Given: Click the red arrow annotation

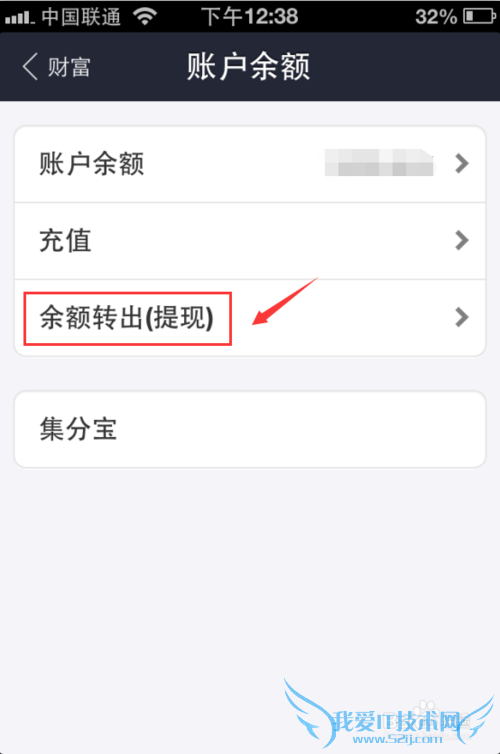Looking at the screenshot, I should click(x=285, y=302).
